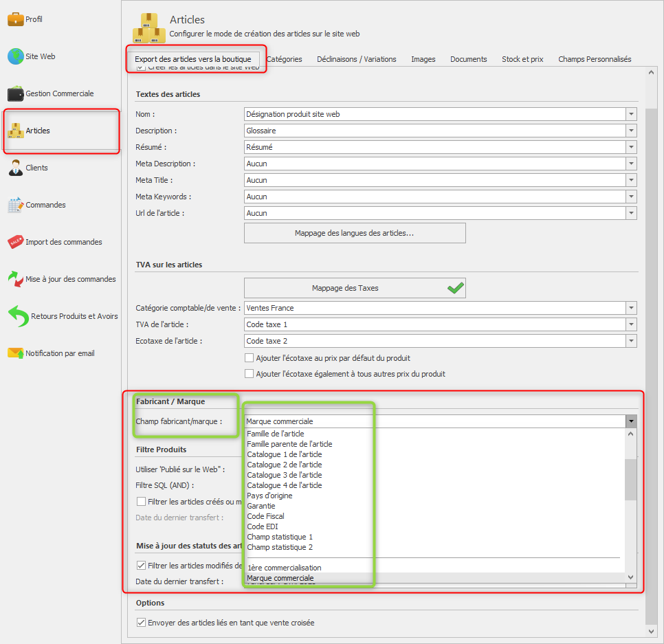Screen dimensions: 664x644
Task: Click main panel scroll down arrow
Action: (x=652, y=632)
